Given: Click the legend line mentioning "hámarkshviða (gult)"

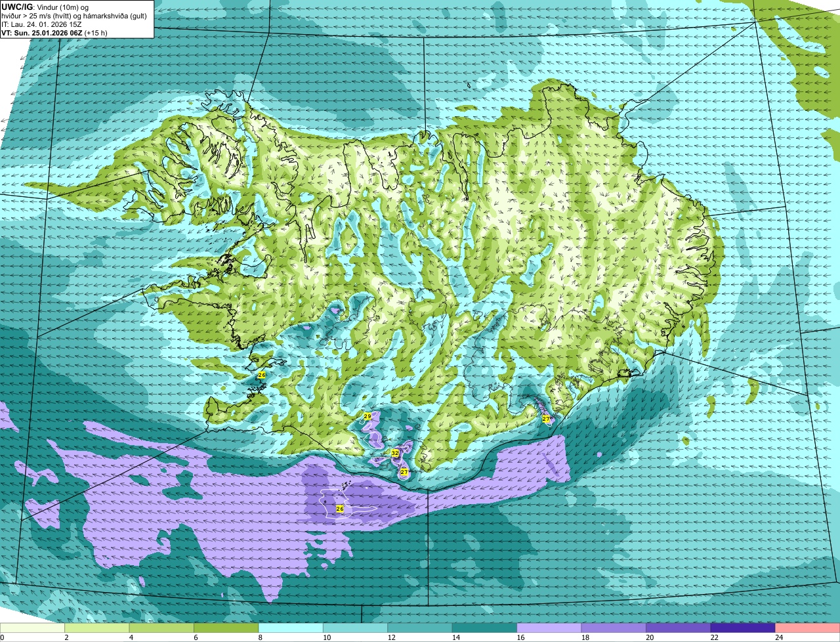Looking at the screenshot, I should 73,16.
